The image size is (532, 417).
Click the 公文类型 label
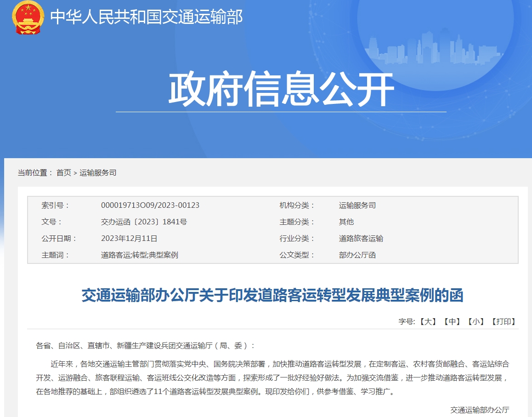(x=297, y=255)
